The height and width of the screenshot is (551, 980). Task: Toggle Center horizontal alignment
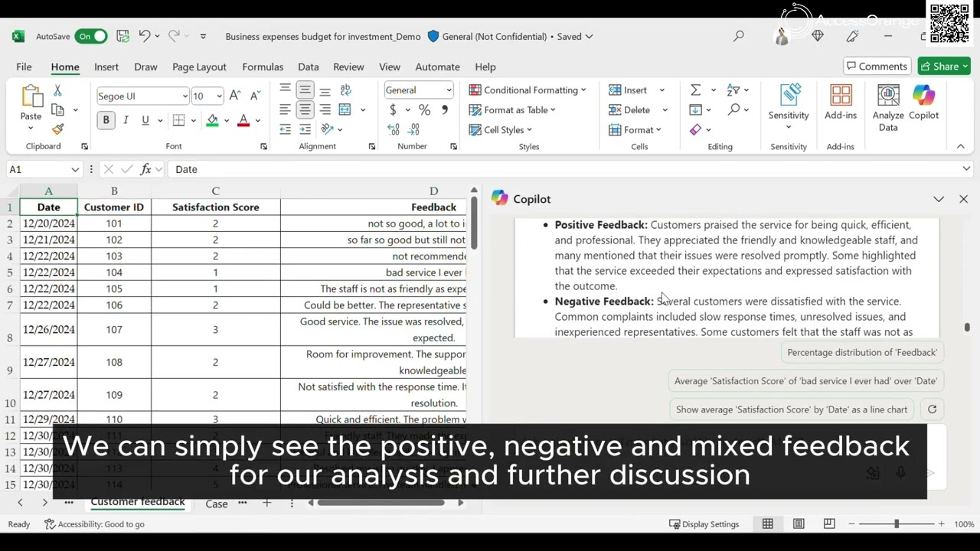click(305, 110)
